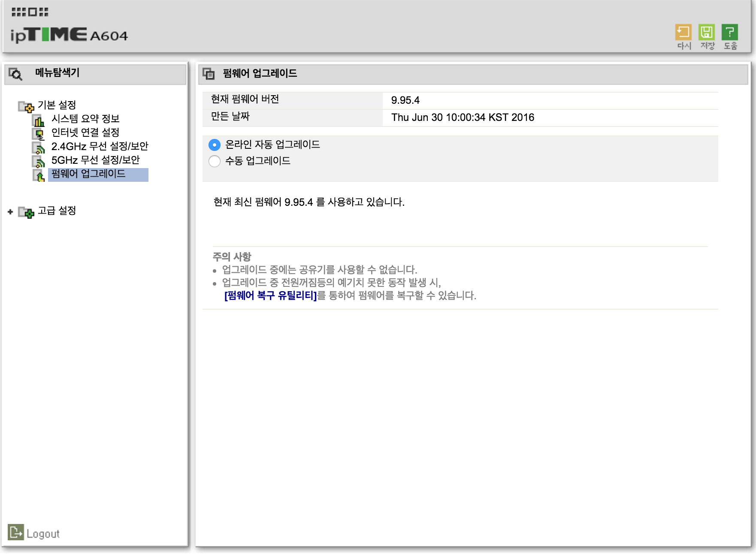756x554 pixels.
Task: Click the 인터넷 연결 설정 monitor icon
Action: 39,134
